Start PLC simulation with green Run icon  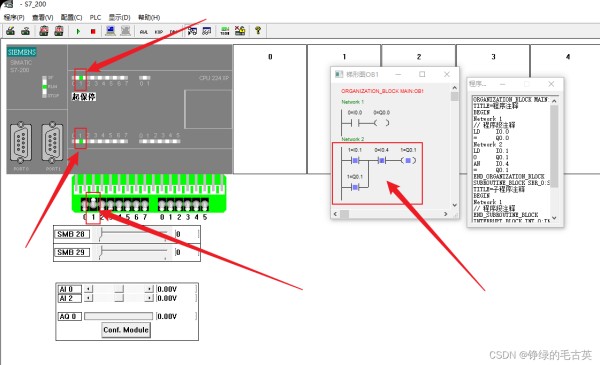78,31
